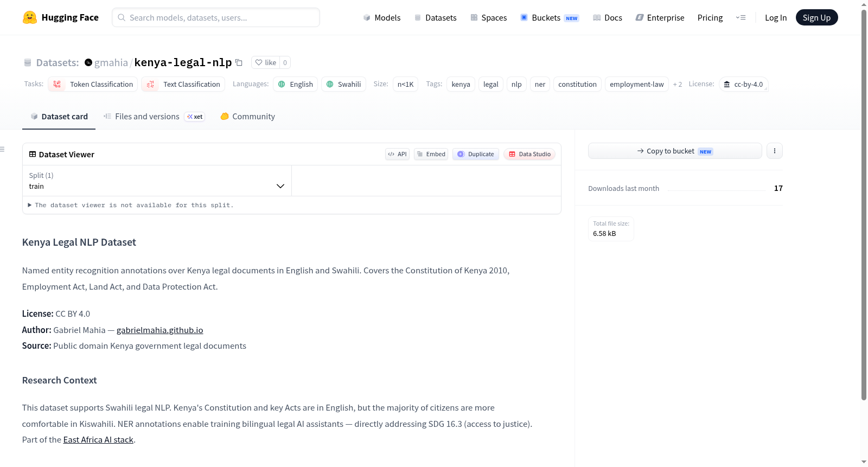Click the employment-law tag
This screenshot has width=868, height=467.
(x=637, y=84)
